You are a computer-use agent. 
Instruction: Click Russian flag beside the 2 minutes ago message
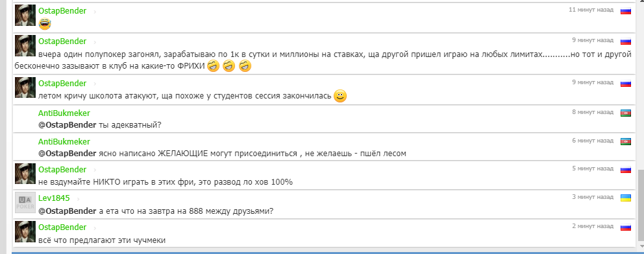coord(626,227)
